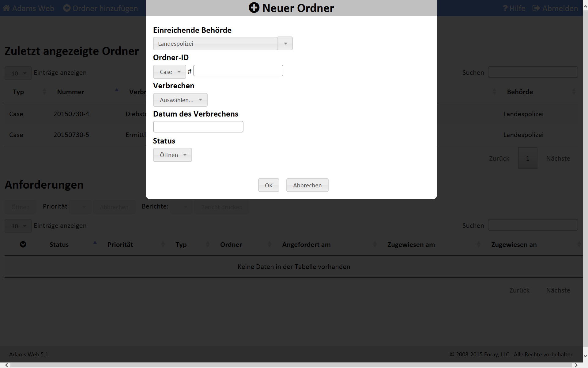The image size is (588, 368).
Task: Open the Verbrechen Auswählen dropdown
Action: click(180, 100)
